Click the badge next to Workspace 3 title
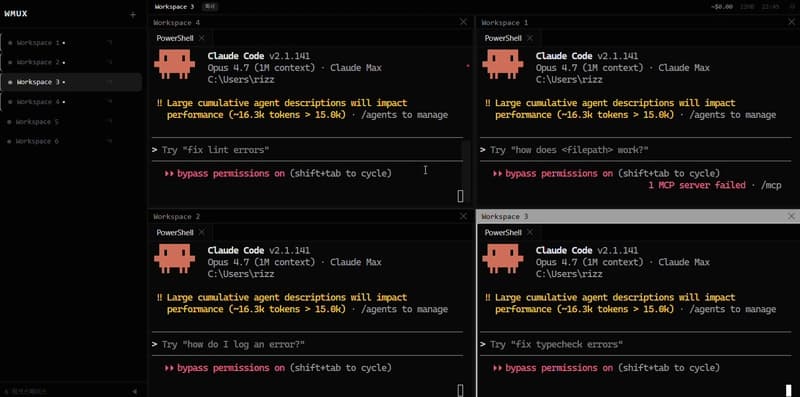The image size is (800, 397). coord(210,7)
